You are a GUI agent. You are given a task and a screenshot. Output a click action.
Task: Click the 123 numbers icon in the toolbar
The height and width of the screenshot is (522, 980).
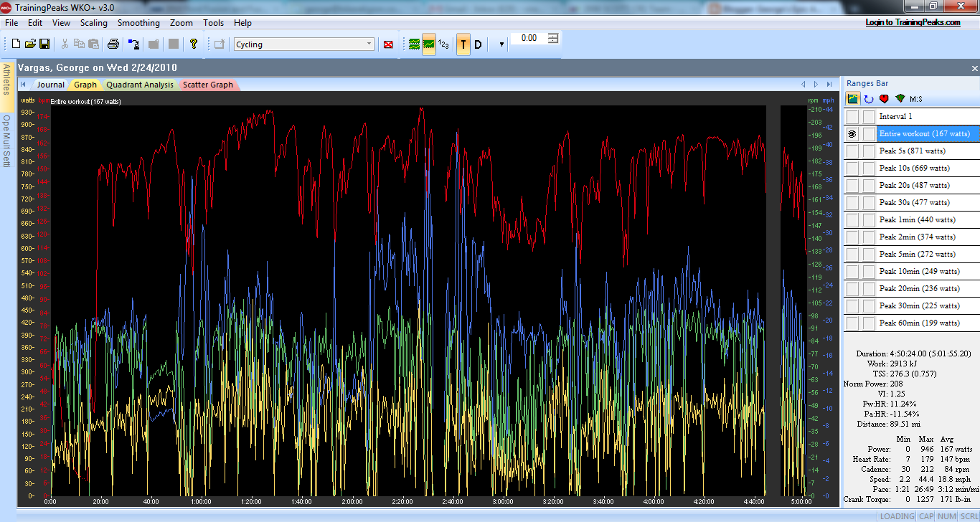point(443,44)
